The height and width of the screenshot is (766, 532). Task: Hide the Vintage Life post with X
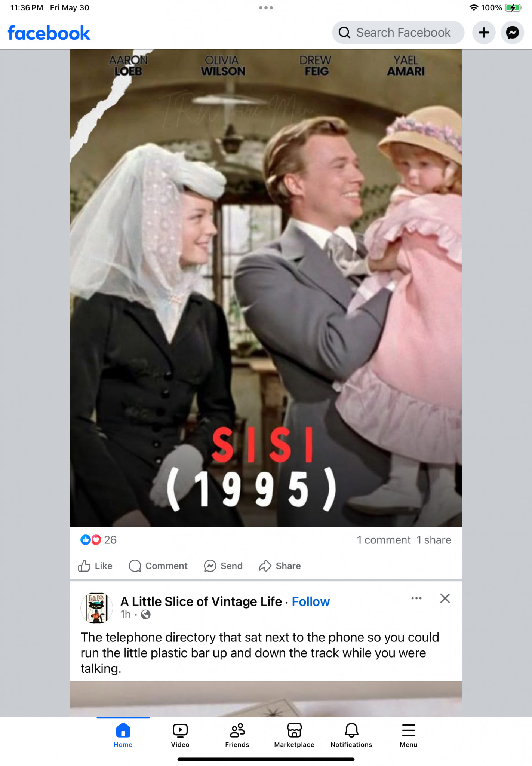click(445, 598)
